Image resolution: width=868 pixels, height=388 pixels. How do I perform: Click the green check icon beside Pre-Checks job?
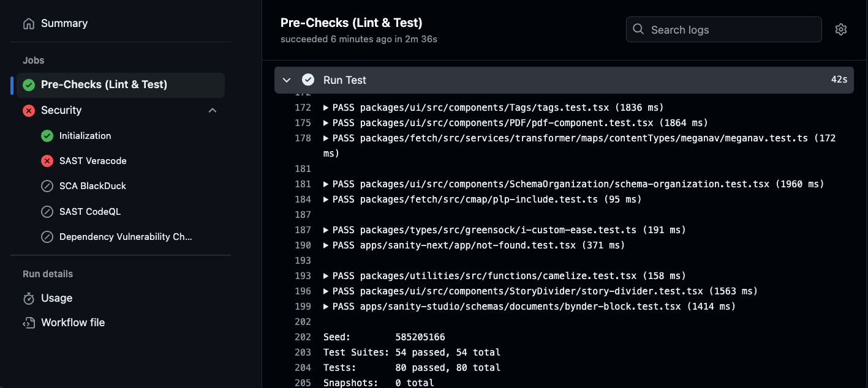coord(29,85)
